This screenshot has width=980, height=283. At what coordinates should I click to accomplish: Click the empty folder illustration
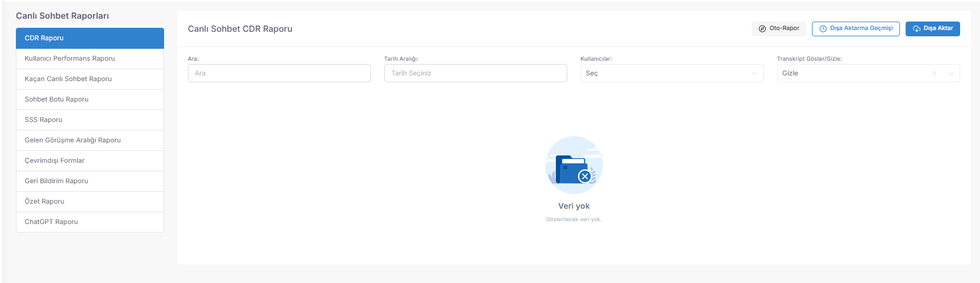pyautogui.click(x=574, y=165)
